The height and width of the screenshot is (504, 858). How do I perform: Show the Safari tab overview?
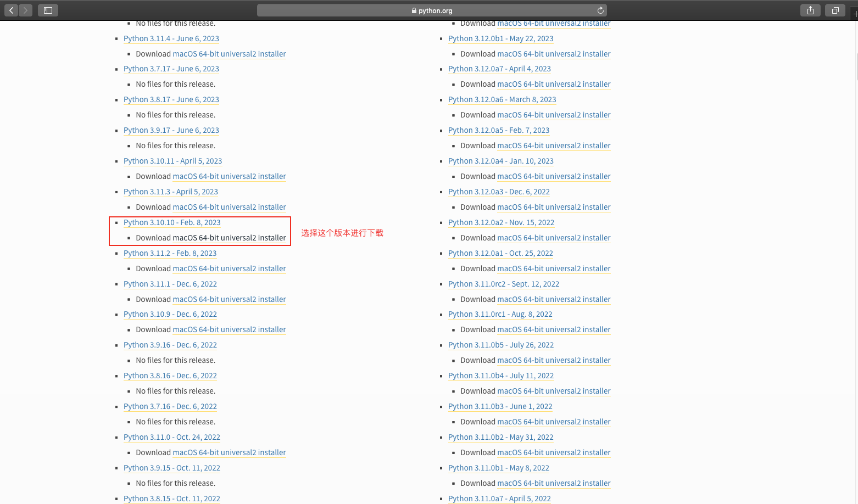tap(835, 10)
